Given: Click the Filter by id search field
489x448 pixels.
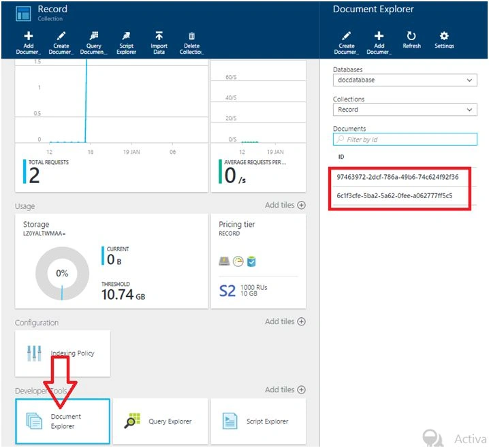Looking at the screenshot, I should pyautogui.click(x=405, y=139).
